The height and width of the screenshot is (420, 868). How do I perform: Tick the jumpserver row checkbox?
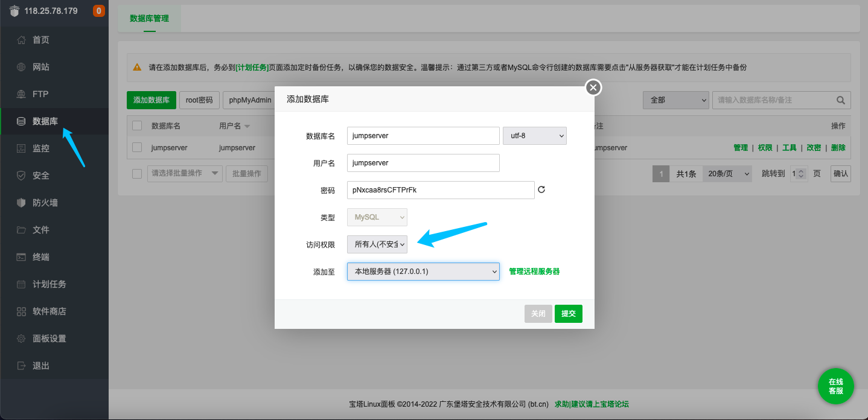[137, 147]
